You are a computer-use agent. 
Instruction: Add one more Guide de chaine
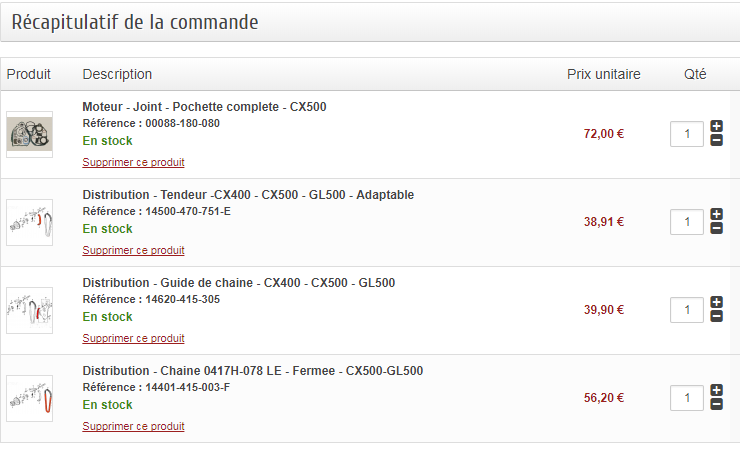716,302
